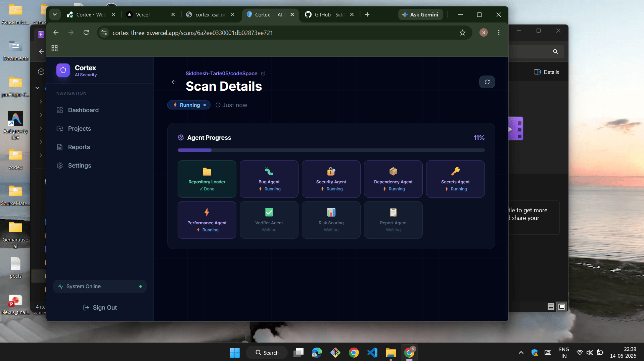Image resolution: width=644 pixels, height=361 pixels.
Task: Click search icon in background window
Action: pyautogui.click(x=555, y=51)
